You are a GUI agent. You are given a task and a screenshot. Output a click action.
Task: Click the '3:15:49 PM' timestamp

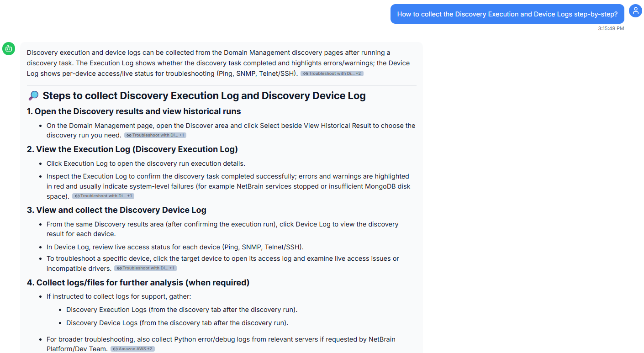tap(611, 28)
